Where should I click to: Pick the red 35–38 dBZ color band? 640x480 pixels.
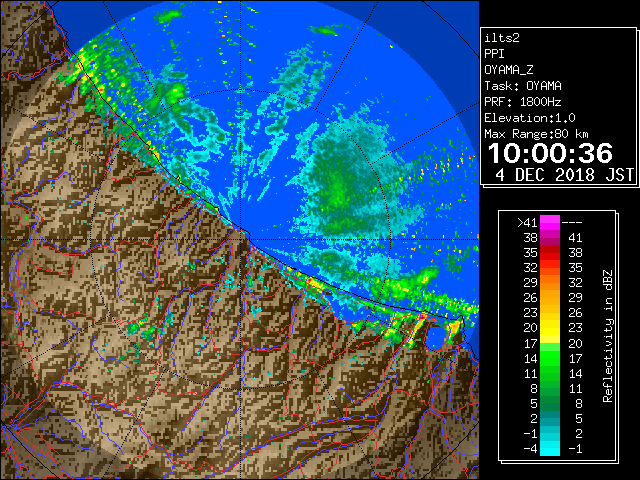pos(550,253)
